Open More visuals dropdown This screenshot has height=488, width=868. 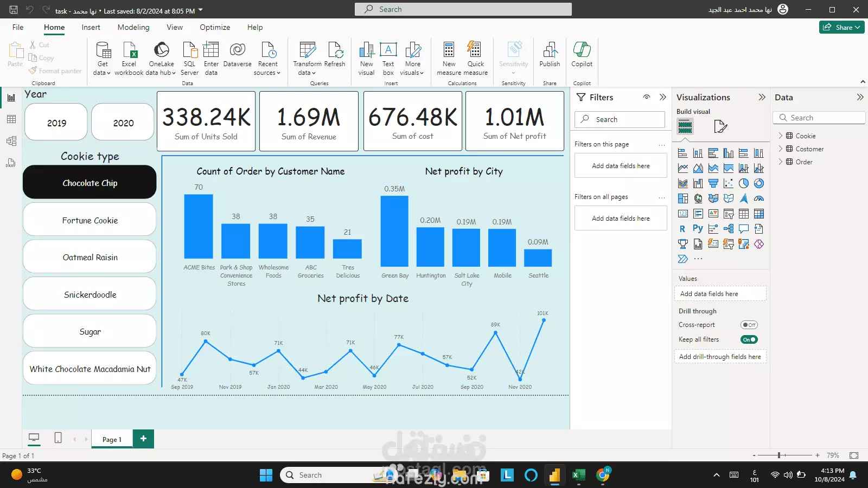click(412, 59)
